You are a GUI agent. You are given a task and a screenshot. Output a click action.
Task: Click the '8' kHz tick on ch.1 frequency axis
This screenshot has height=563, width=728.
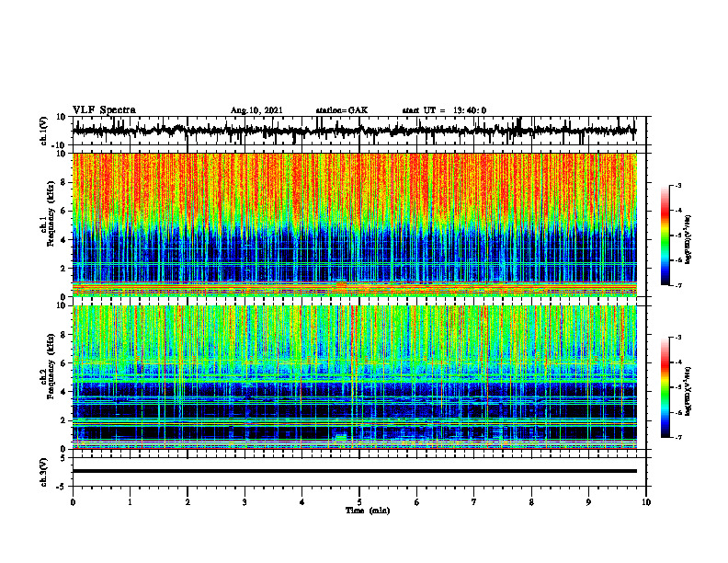64,182
